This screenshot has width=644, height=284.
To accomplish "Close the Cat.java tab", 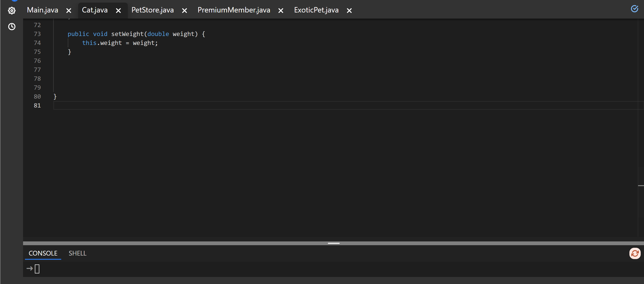I will tap(118, 11).
